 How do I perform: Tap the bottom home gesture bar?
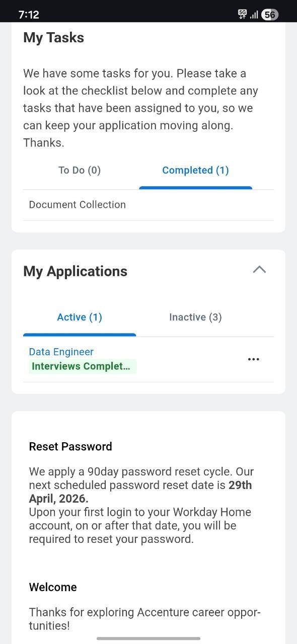(x=148, y=638)
